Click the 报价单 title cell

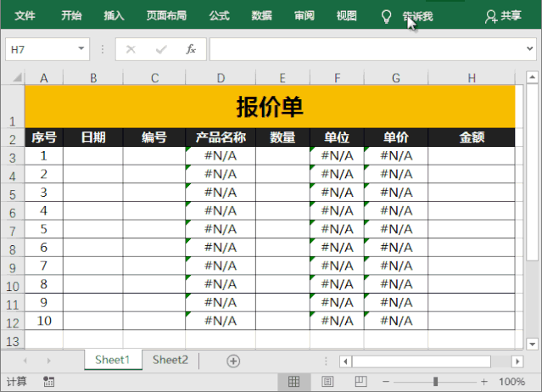coord(270,106)
